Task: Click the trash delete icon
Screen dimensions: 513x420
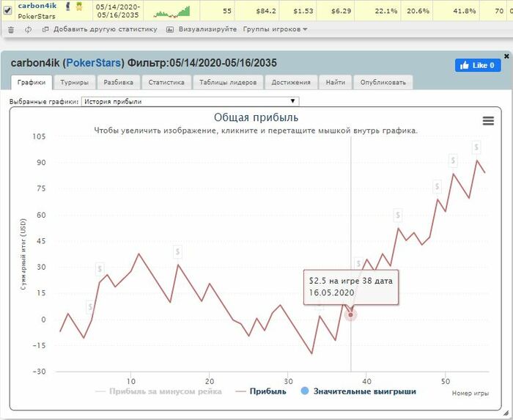Action: (x=11, y=30)
